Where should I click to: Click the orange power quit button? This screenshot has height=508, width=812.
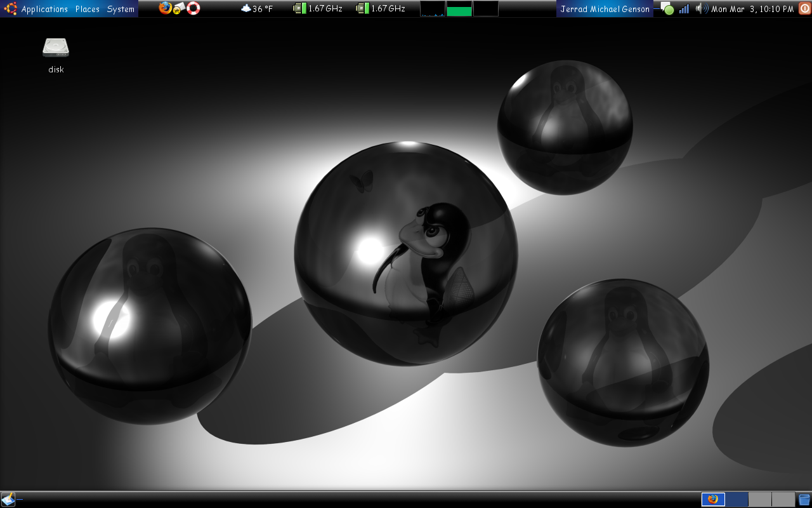(804, 9)
